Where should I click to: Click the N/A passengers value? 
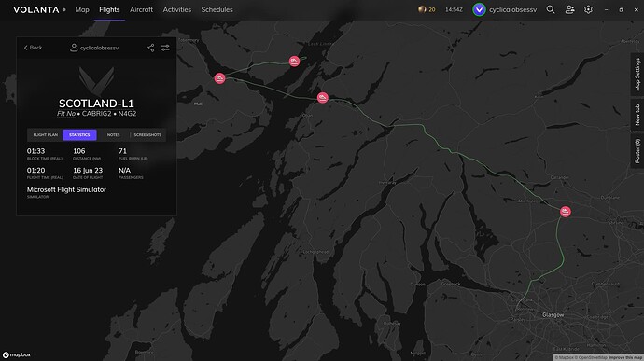(x=124, y=171)
